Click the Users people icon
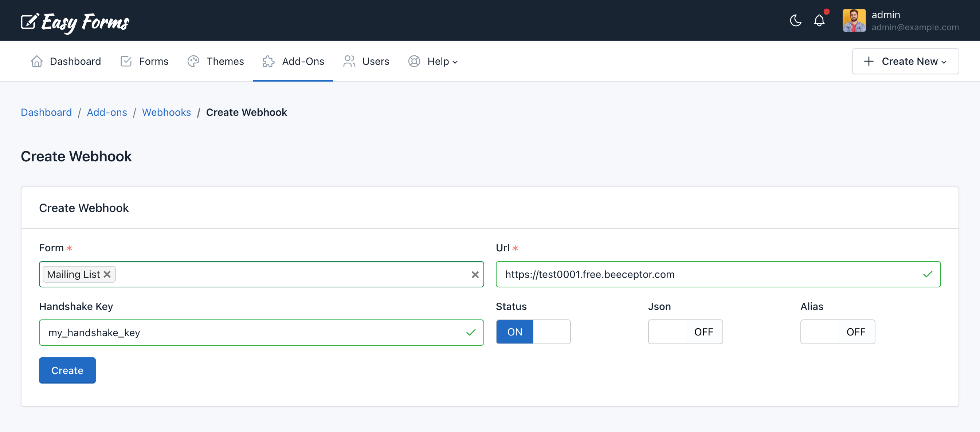Screen dimensions: 980x432 (x=349, y=61)
